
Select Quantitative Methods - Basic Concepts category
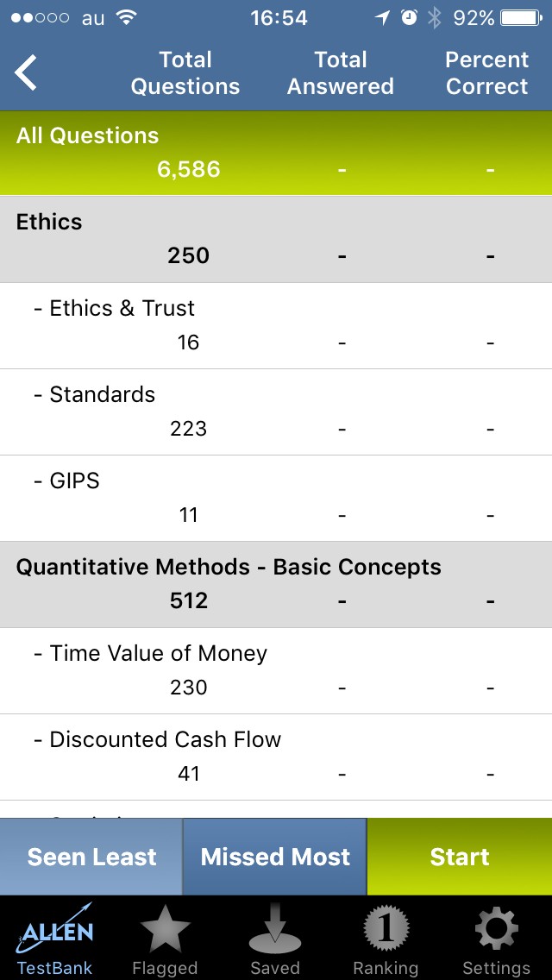(276, 584)
